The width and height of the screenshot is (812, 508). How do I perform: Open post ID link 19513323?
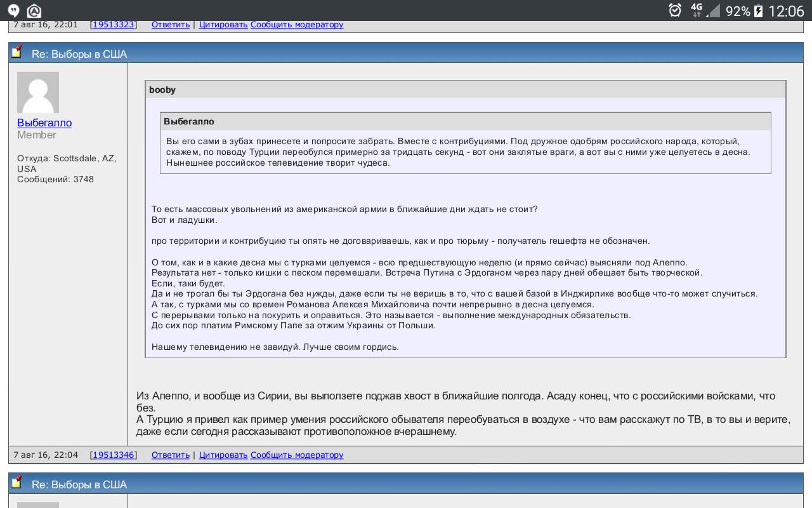114,24
